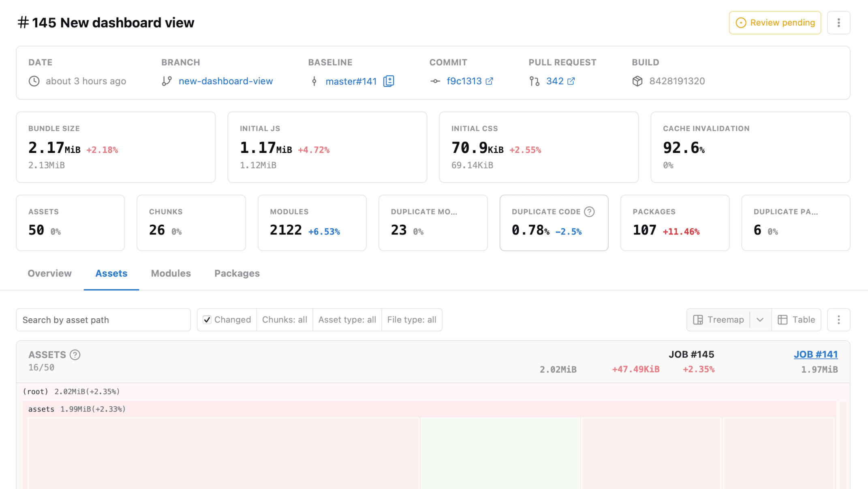Open the Asset type: all filter dropdown

click(x=347, y=320)
